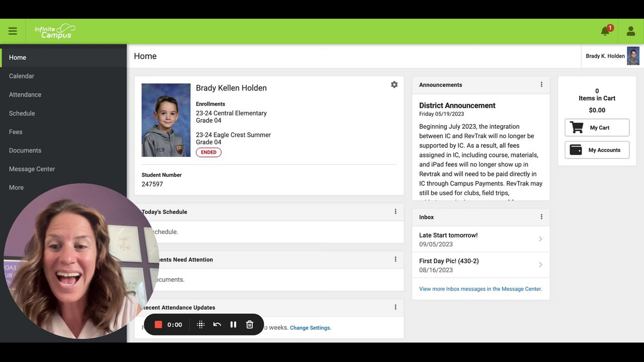Expand the Late Start tomorrow message
This screenshot has width=644, height=362.
pyautogui.click(x=480, y=239)
